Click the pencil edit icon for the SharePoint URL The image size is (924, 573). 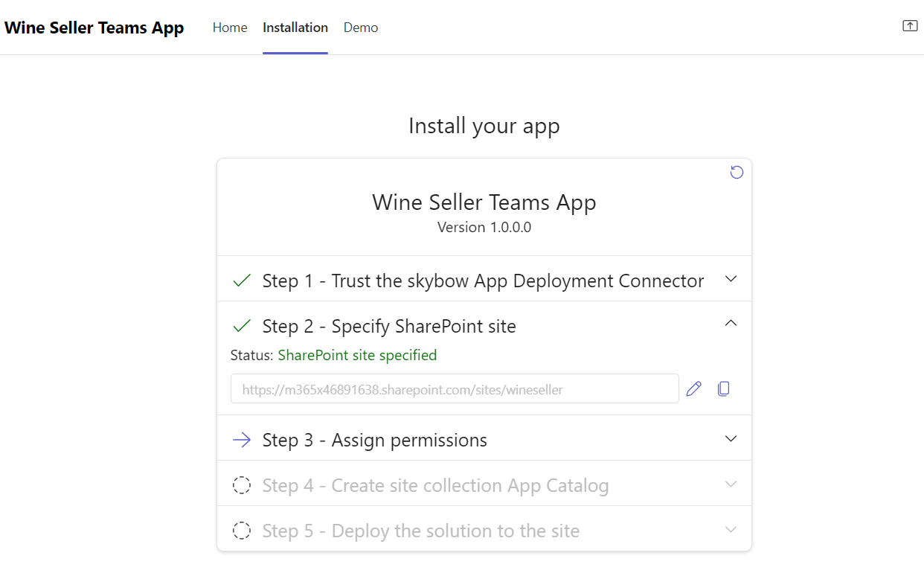694,388
